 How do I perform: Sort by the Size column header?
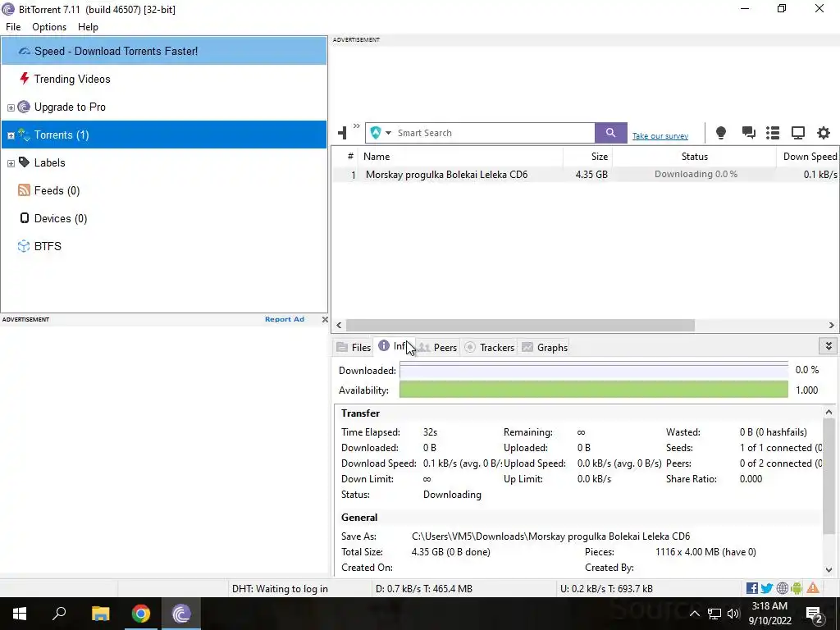[587, 157]
